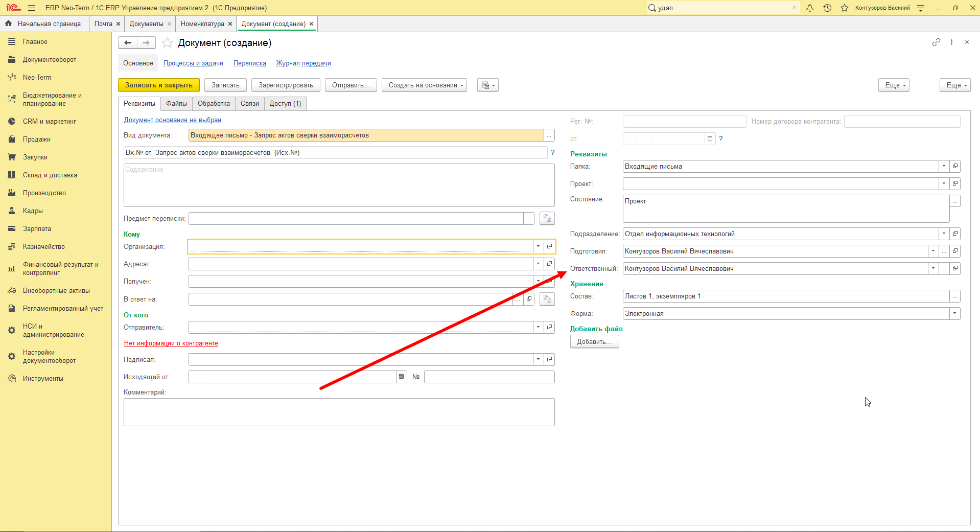Viewport: 980px width, 532px height.
Task: Switch to the Обработка tab
Action: (214, 103)
